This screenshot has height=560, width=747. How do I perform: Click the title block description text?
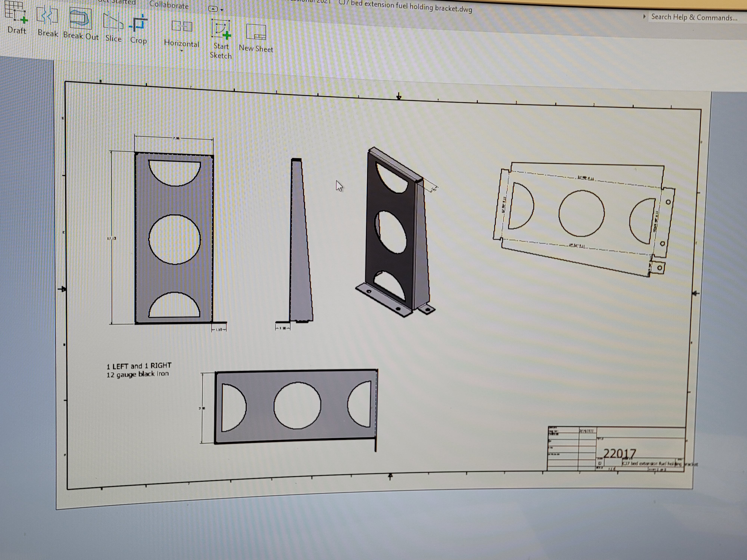660,464
